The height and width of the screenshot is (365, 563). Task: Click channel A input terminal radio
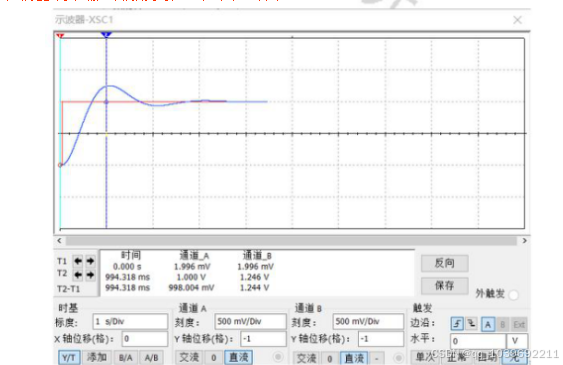(278, 357)
